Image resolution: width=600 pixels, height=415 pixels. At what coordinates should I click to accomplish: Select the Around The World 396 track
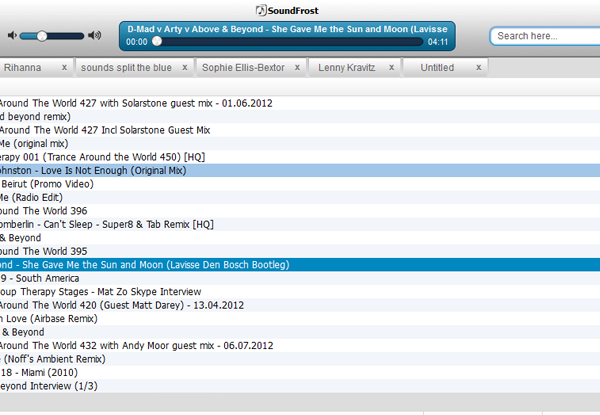pyautogui.click(x=300, y=211)
